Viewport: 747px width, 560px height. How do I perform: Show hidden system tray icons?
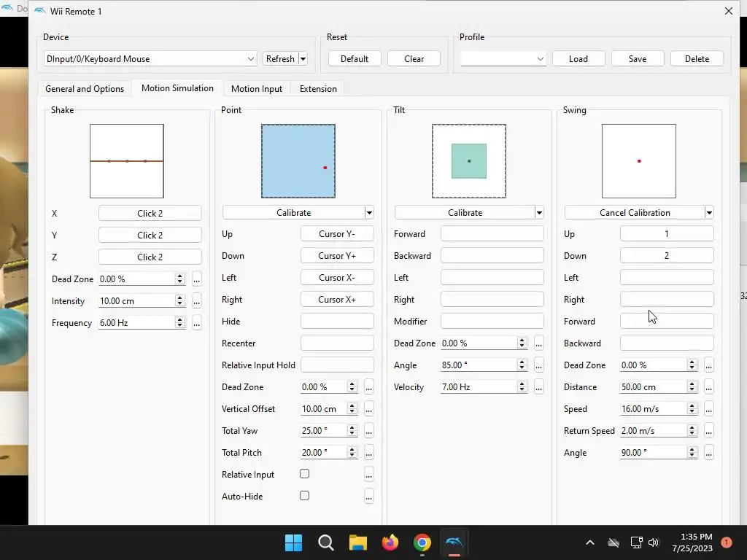coord(589,542)
